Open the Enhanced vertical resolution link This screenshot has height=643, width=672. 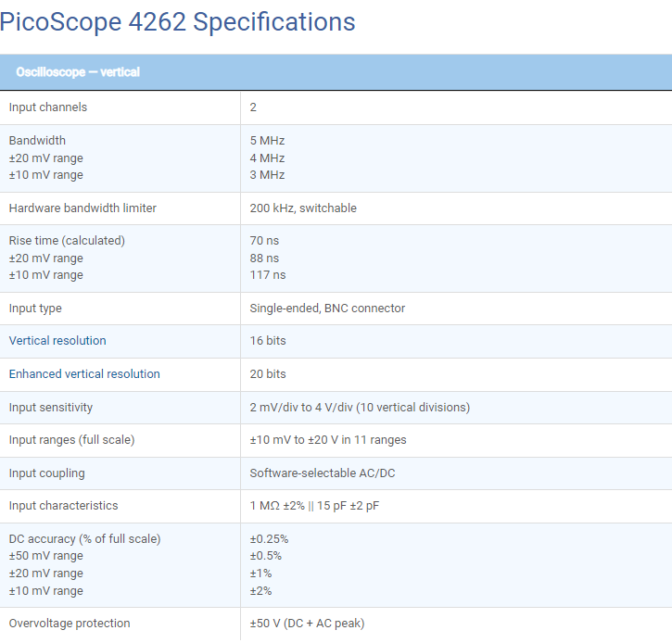(84, 374)
